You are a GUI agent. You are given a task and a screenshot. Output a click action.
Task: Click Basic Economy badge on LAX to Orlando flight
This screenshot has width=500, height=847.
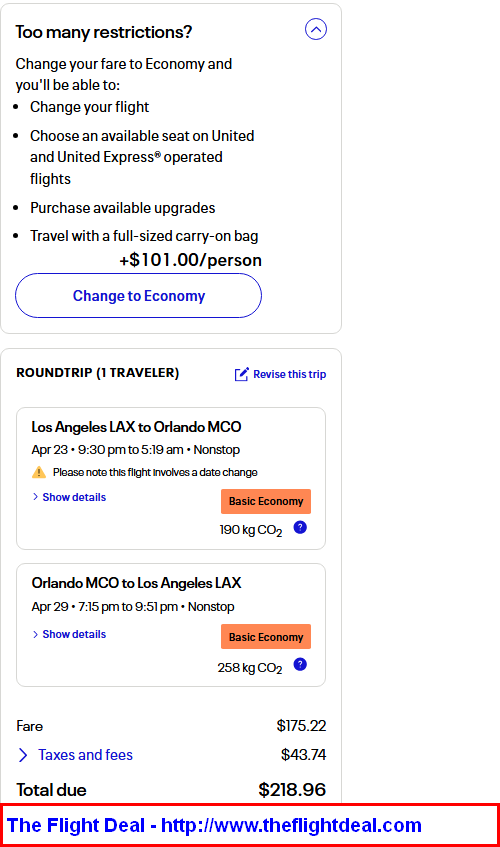tap(266, 501)
